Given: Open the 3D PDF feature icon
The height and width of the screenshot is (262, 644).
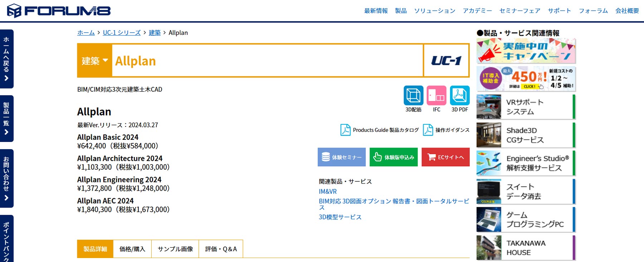Looking at the screenshot, I should (460, 95).
